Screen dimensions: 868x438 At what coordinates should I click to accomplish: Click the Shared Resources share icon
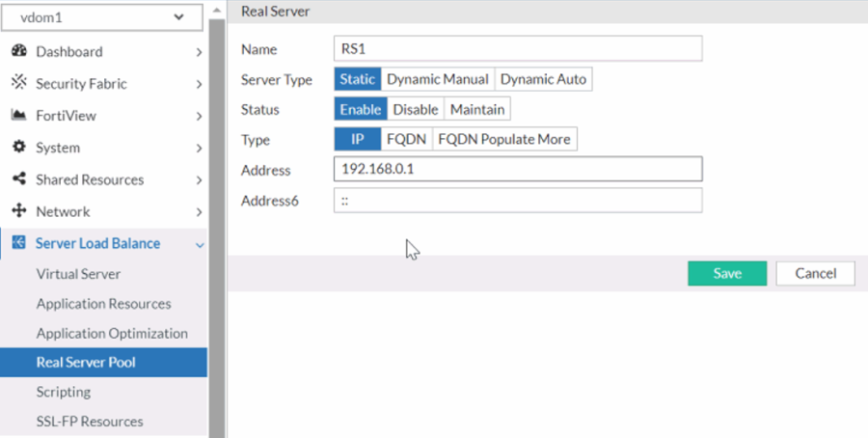(18, 179)
